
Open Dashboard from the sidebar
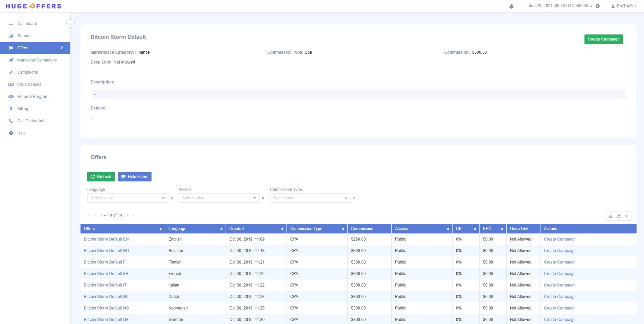coord(27,24)
